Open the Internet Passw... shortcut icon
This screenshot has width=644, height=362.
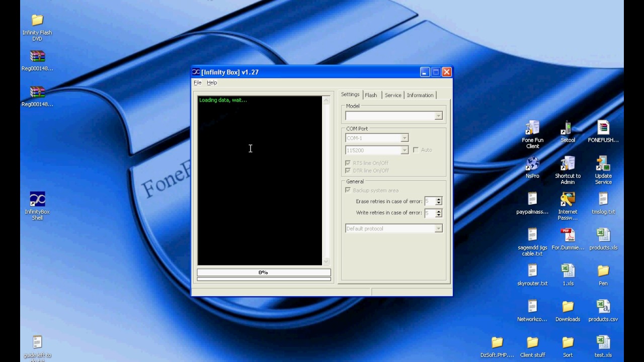point(568,199)
